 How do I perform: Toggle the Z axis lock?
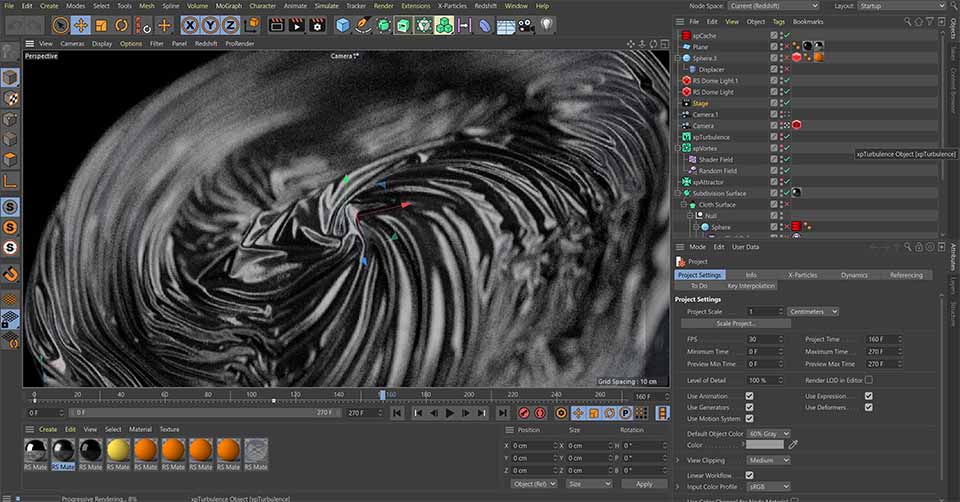[230, 25]
